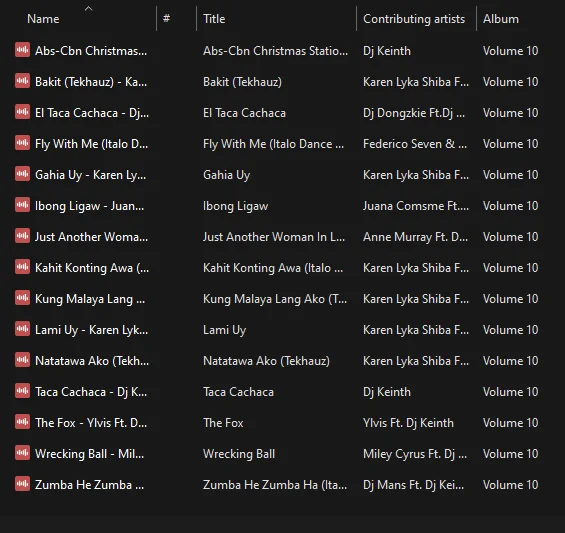
Task: Click artist Federico Seven & ...
Action: coord(415,144)
